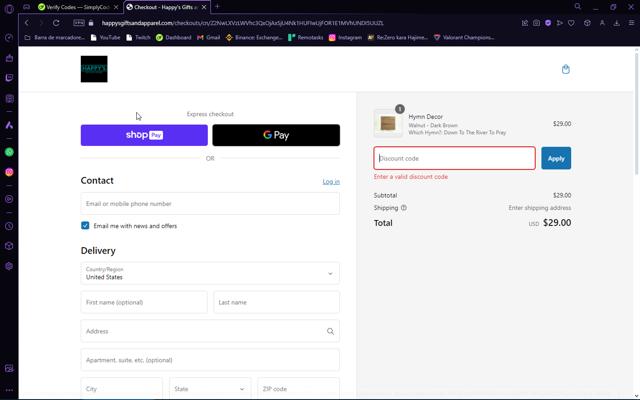The width and height of the screenshot is (640, 400).
Task: Focus the City field
Action: point(122,389)
